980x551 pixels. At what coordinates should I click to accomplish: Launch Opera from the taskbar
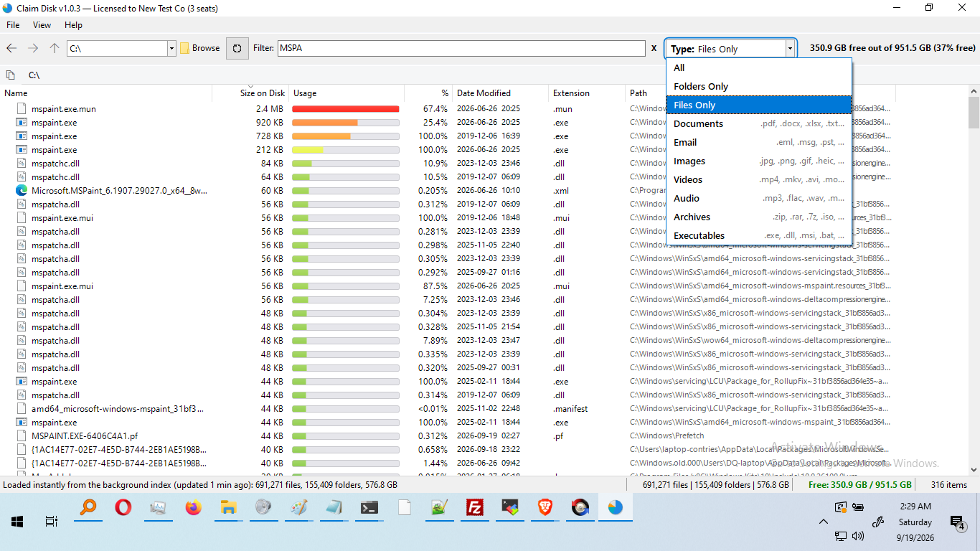[x=123, y=508]
